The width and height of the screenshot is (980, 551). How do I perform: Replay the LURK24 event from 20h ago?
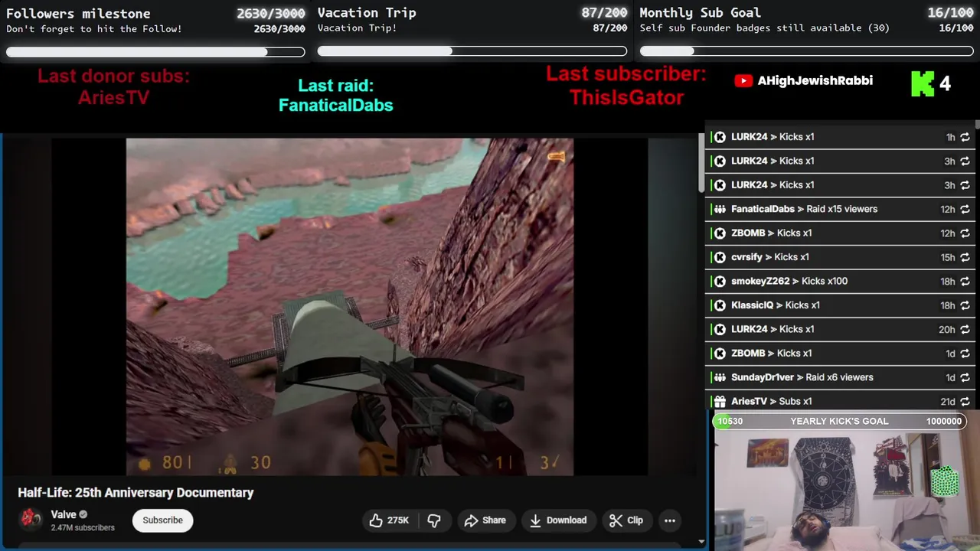(965, 329)
